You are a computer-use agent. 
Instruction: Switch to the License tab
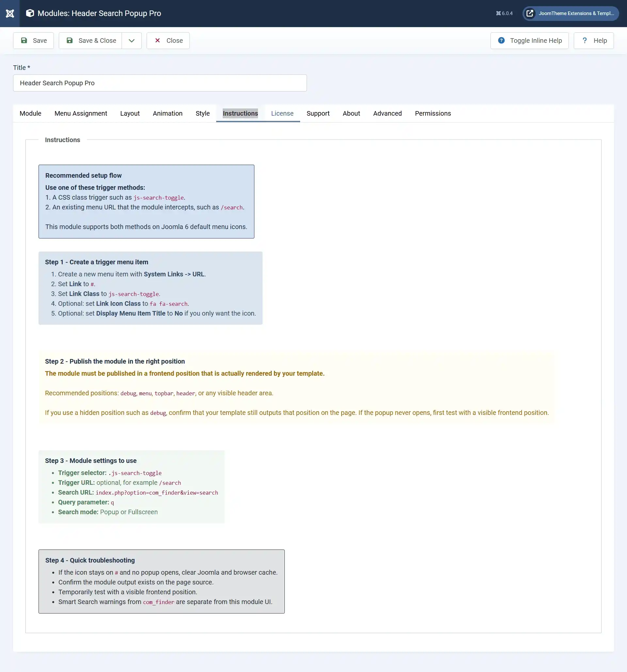tap(282, 113)
